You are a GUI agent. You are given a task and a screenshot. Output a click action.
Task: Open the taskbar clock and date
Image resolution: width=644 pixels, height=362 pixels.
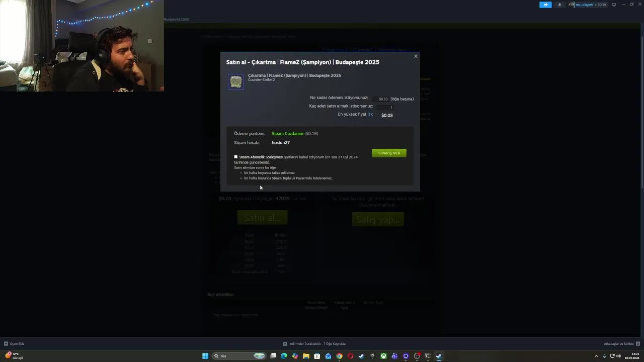point(632,356)
